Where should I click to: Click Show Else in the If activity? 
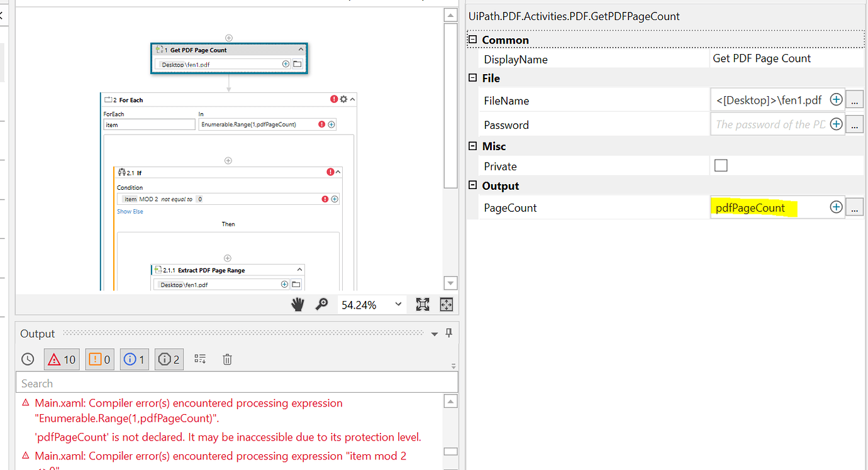click(x=130, y=211)
